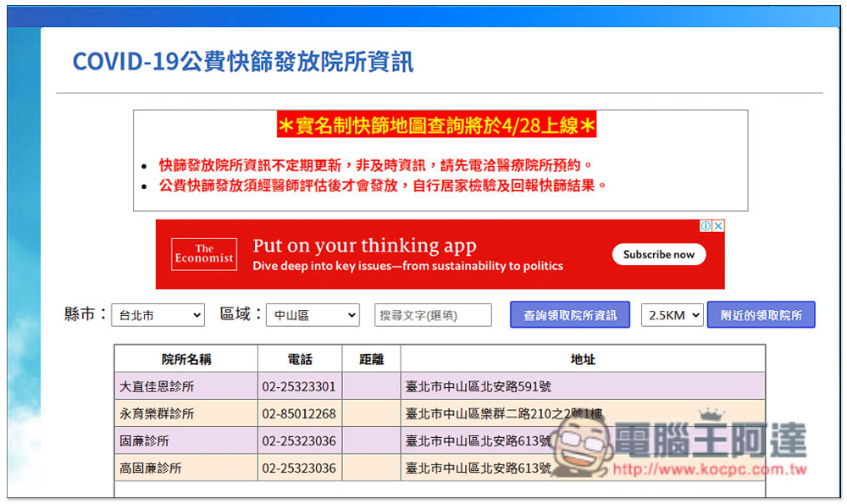Image resolution: width=847 pixels, height=504 pixels.
Task: Expand the 區域 dropdown showing 中山區
Action: tap(313, 315)
